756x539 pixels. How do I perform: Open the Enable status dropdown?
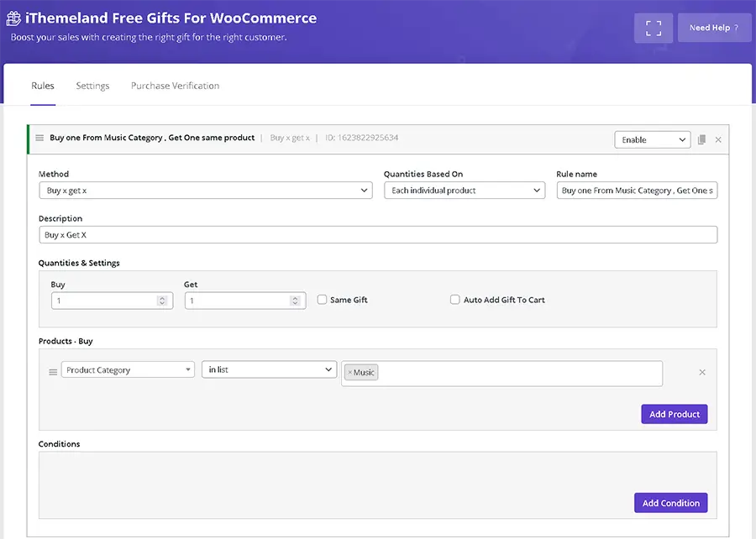click(652, 140)
